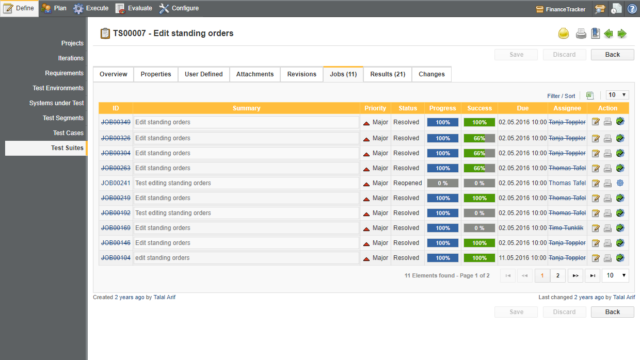Screen dimensions: 640x360
Task: Click the green action icon for JOB00304
Action: (620, 153)
